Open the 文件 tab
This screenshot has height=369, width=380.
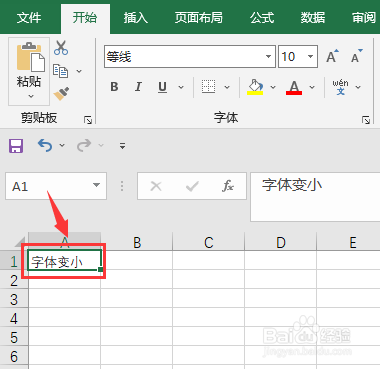[x=29, y=17]
